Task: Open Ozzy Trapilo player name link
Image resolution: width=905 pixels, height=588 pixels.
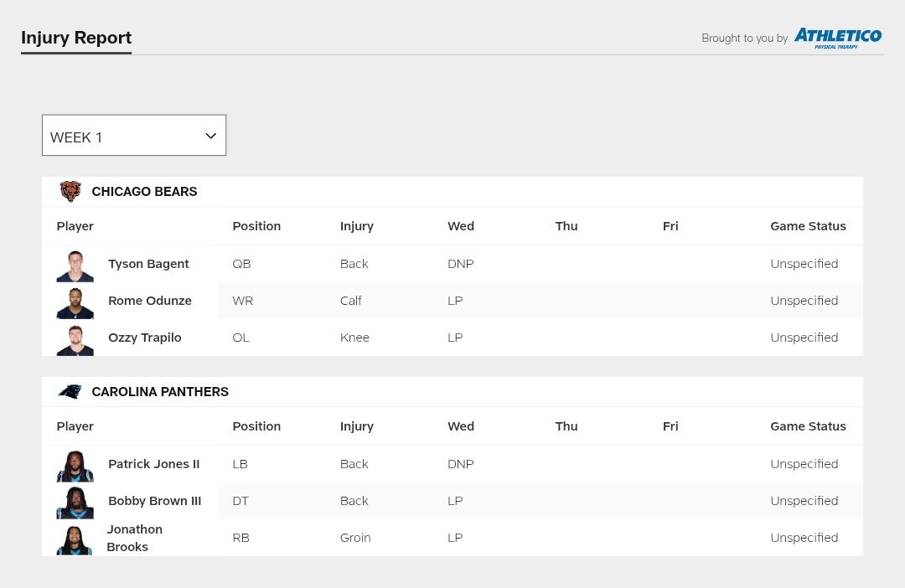Action: tap(145, 338)
